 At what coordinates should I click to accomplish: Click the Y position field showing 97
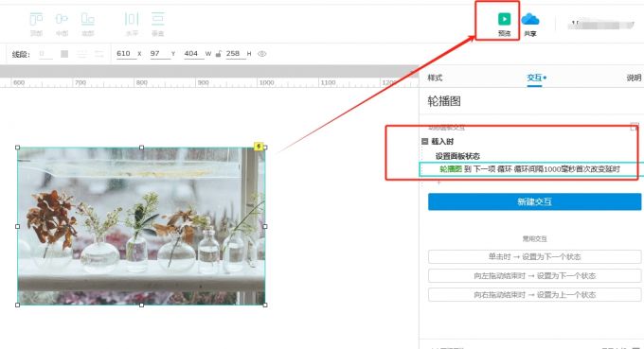click(x=160, y=54)
